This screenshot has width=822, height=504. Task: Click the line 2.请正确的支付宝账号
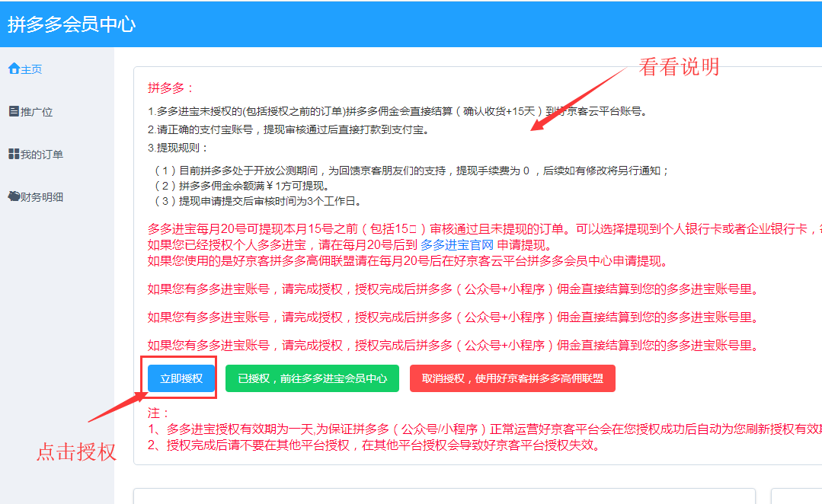click(x=289, y=129)
